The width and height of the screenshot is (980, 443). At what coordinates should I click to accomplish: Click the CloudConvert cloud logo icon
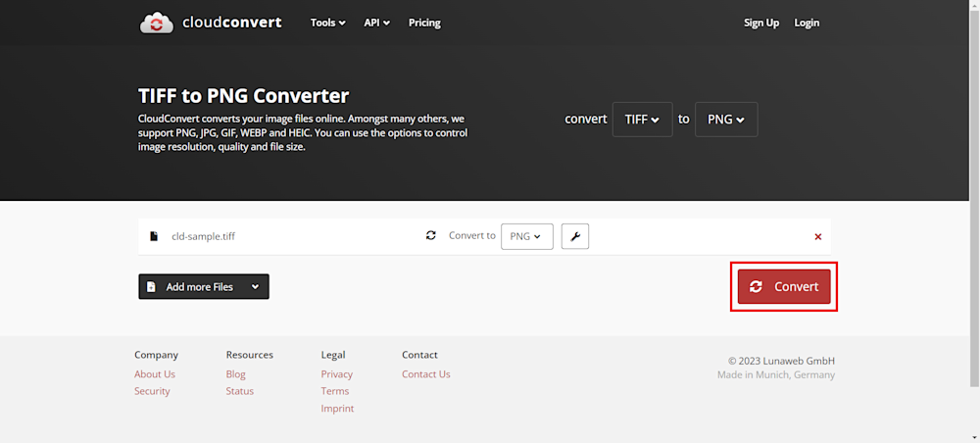point(156,23)
